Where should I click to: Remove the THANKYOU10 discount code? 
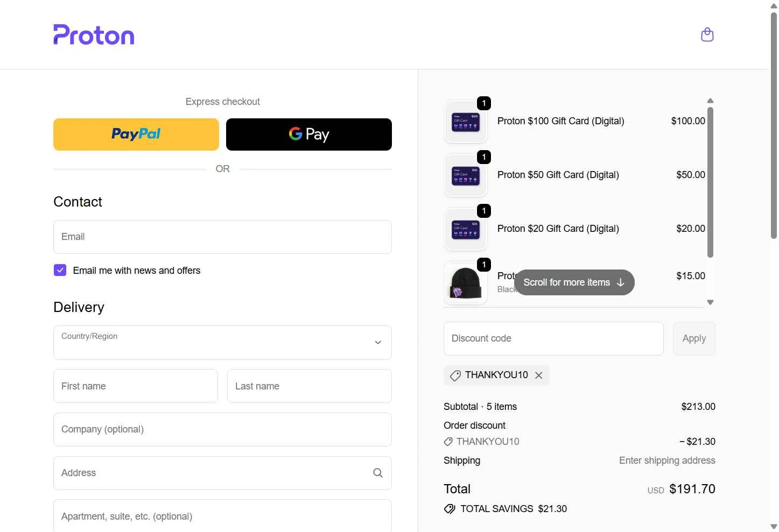click(538, 375)
